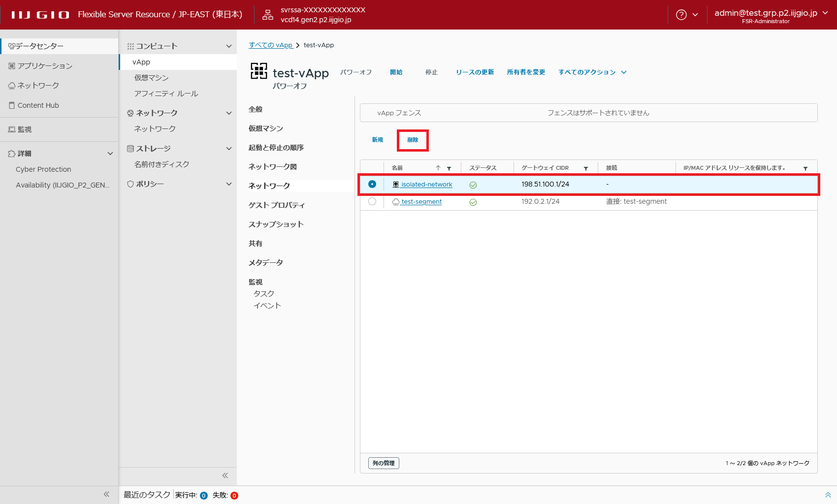This screenshot has height=504, width=837.
Task: Collapse the コンピュート section
Action: [x=228, y=46]
